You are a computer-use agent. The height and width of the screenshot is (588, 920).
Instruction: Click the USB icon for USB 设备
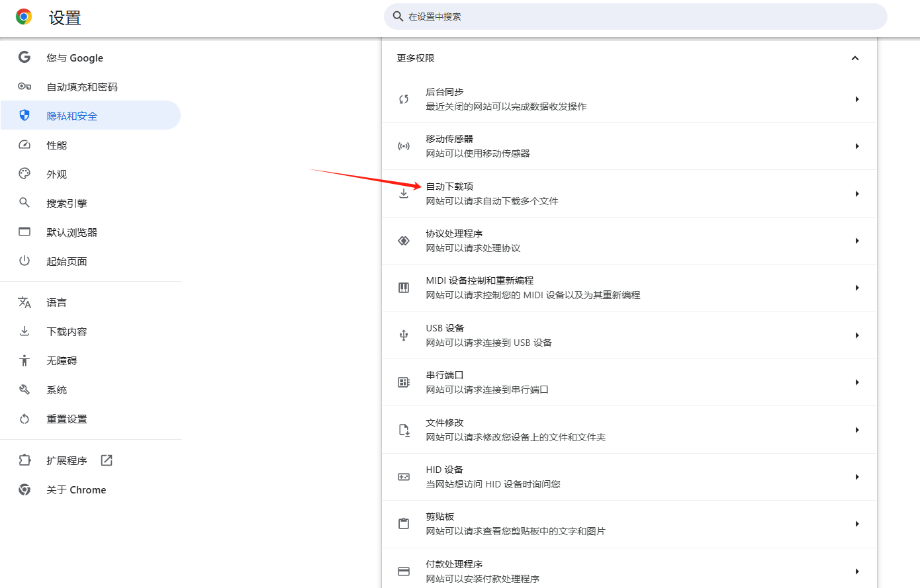404,335
